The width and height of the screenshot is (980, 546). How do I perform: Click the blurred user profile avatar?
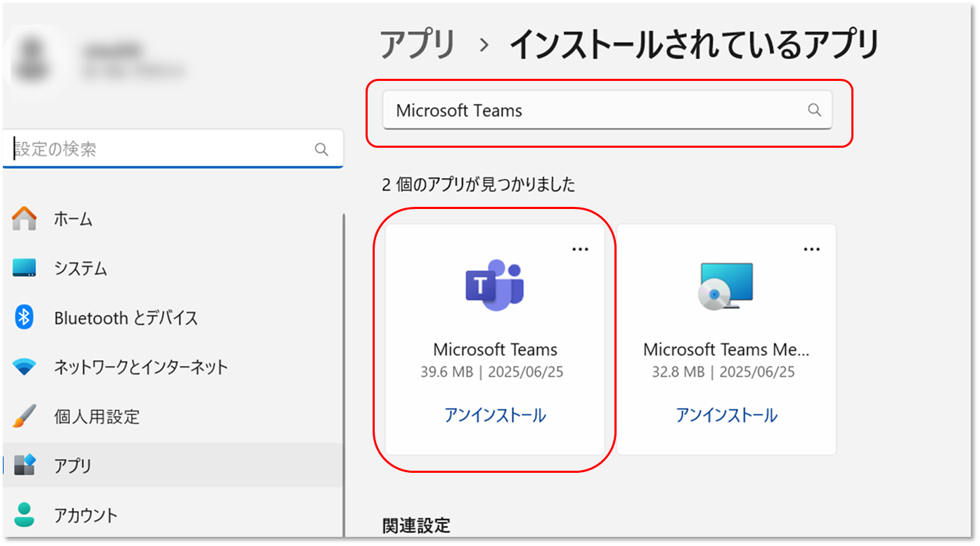pyautogui.click(x=32, y=60)
